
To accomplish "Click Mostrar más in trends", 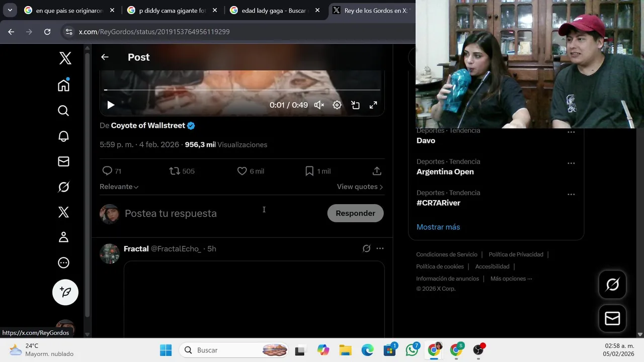I will [x=438, y=227].
